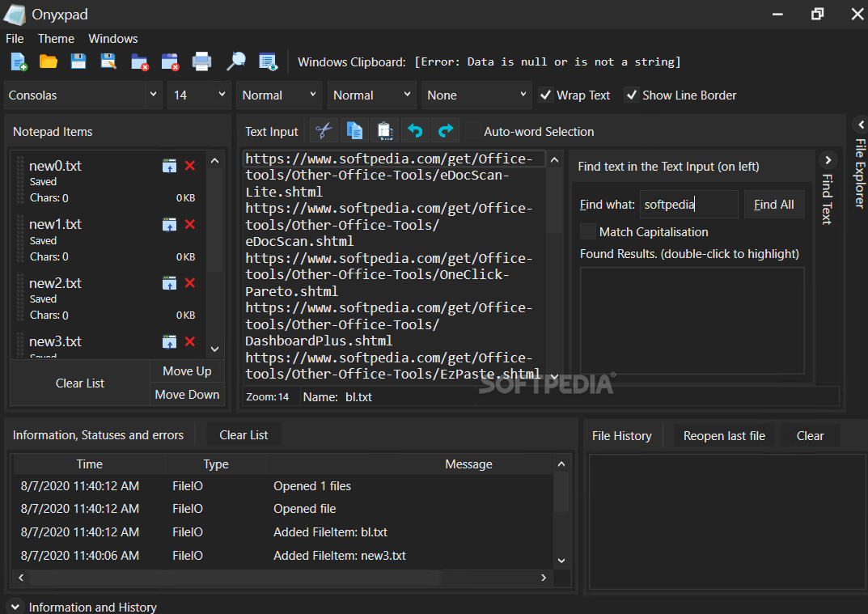Image resolution: width=868 pixels, height=614 pixels.
Task: Click the Message column header
Action: [x=468, y=464]
